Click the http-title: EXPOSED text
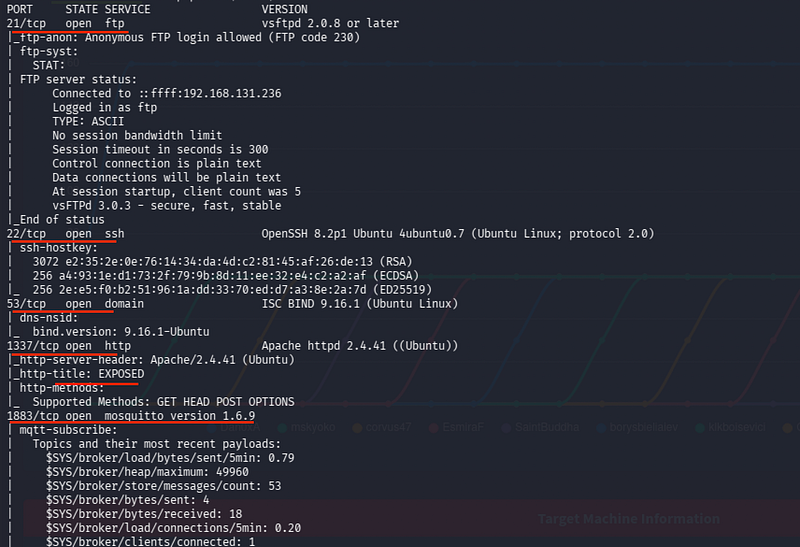 tap(82, 374)
